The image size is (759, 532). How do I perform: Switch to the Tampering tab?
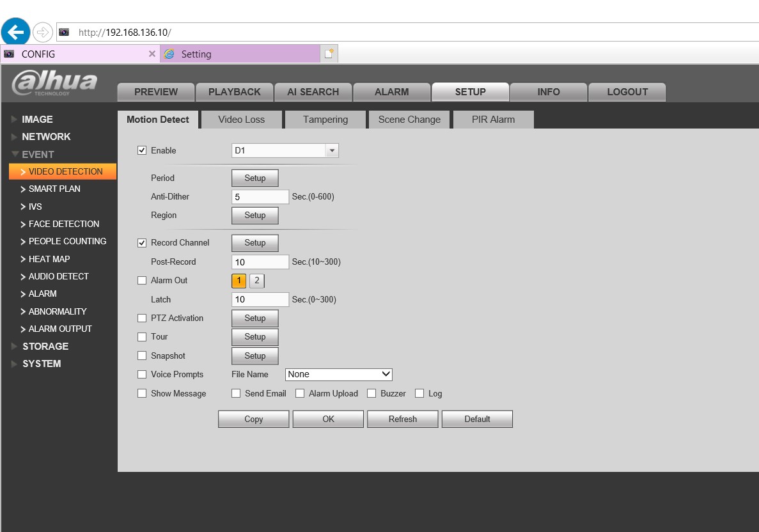325,120
